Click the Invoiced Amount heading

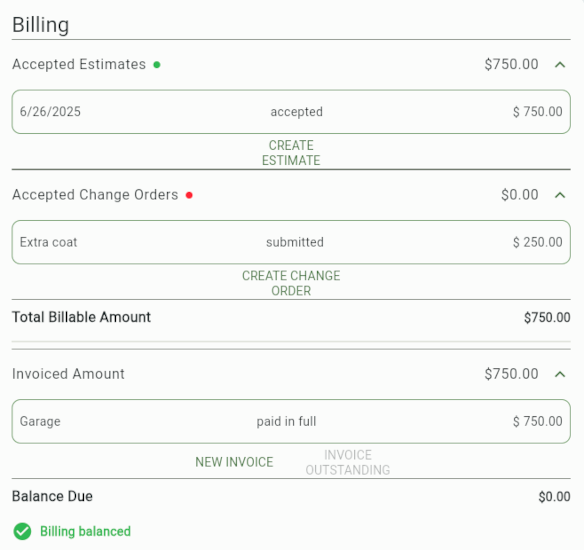click(68, 374)
